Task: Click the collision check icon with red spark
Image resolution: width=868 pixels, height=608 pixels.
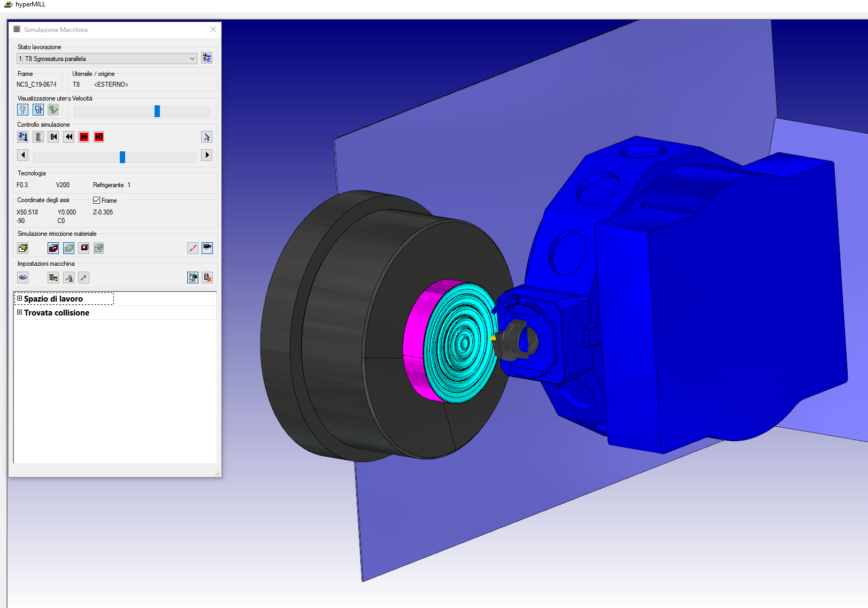Action: tap(208, 278)
